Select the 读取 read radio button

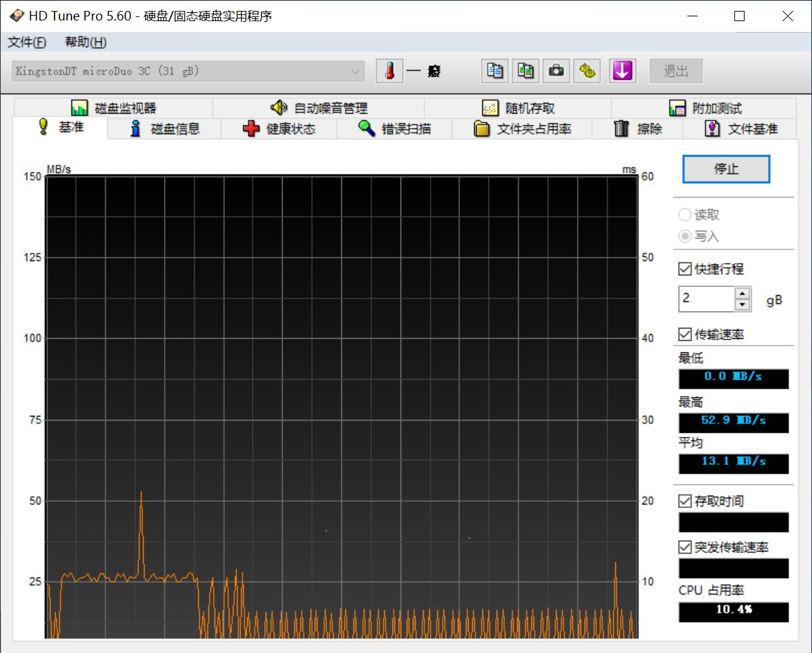[x=685, y=214]
